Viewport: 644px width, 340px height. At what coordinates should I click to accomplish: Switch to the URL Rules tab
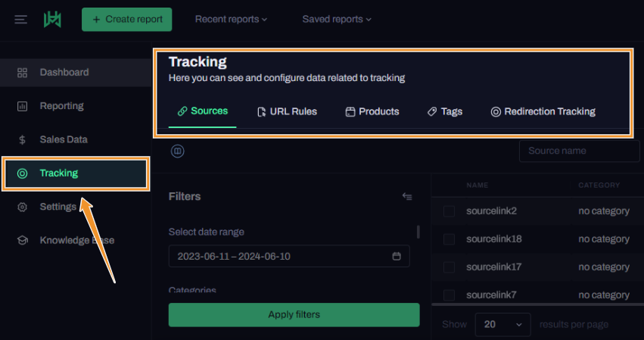click(x=287, y=111)
